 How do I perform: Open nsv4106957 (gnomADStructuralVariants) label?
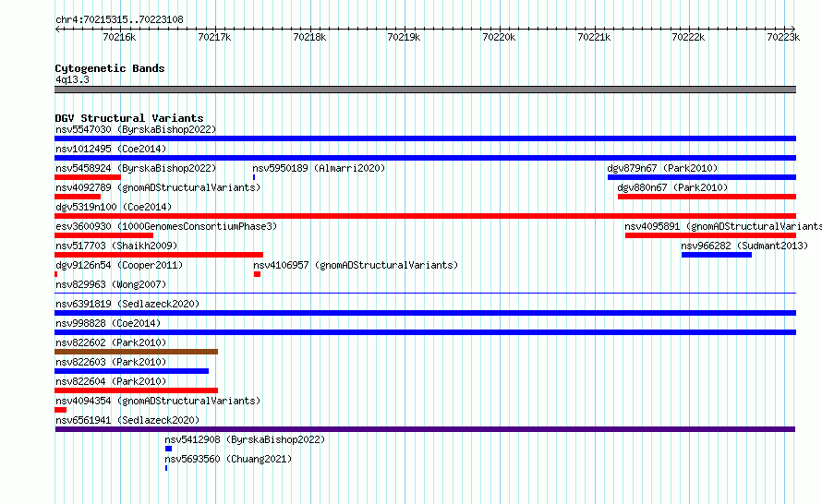tap(356, 265)
